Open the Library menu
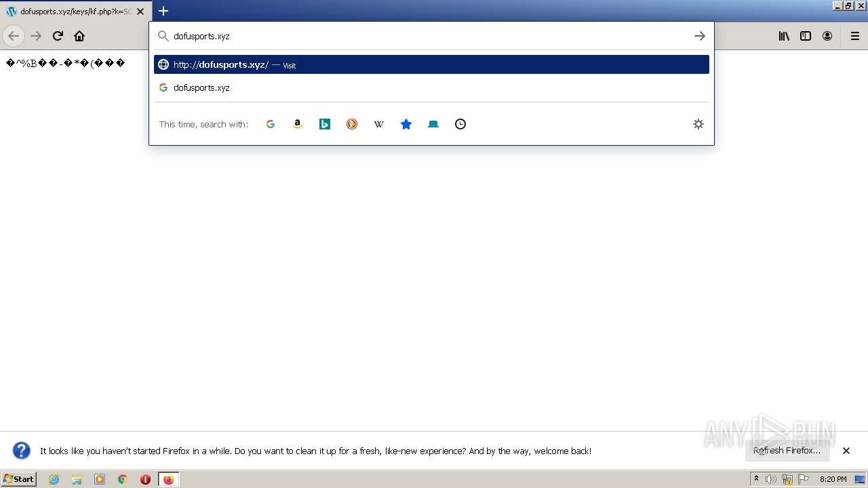Viewport: 868px width, 488px height. coord(784,36)
